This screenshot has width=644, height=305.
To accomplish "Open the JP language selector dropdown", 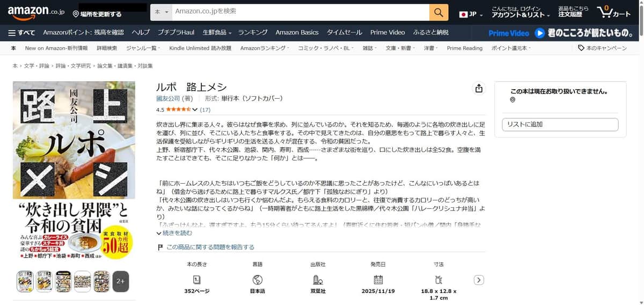I will pyautogui.click(x=471, y=14).
